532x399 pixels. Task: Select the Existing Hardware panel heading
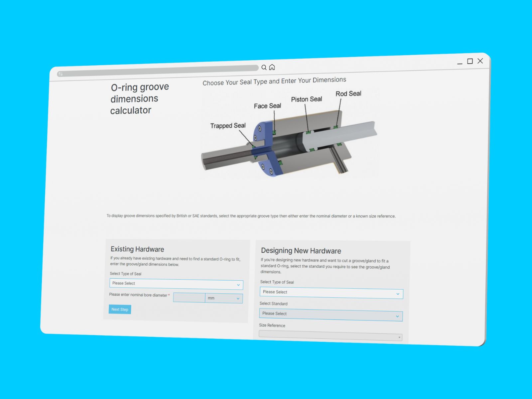pyautogui.click(x=137, y=249)
